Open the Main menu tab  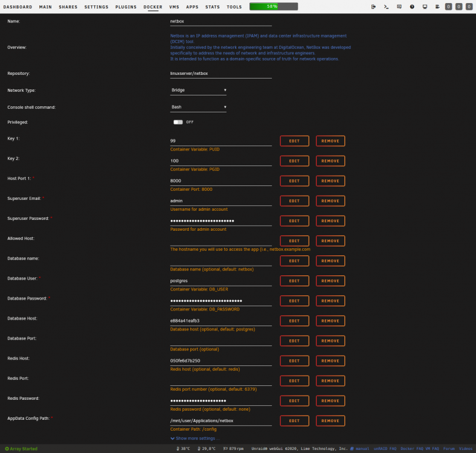pyautogui.click(x=45, y=7)
